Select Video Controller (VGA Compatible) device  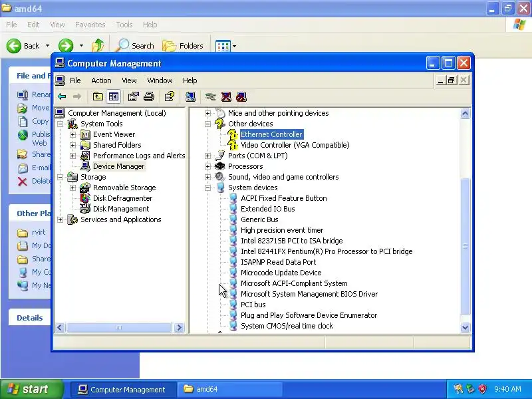(x=295, y=145)
